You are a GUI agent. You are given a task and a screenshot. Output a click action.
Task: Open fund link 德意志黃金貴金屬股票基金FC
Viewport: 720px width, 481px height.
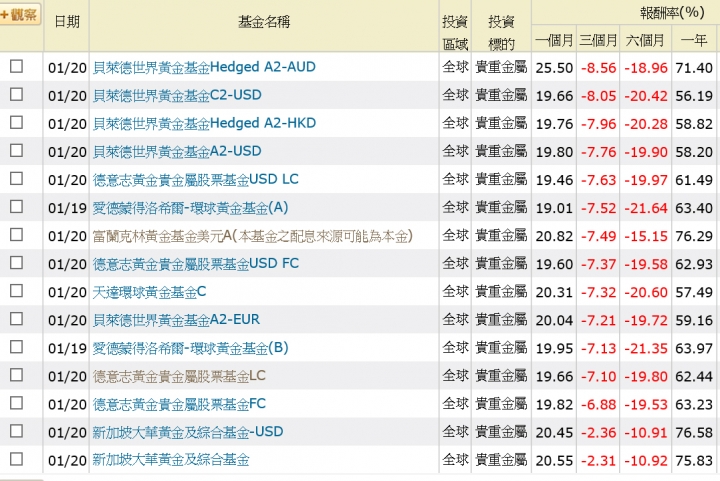pyautogui.click(x=179, y=404)
